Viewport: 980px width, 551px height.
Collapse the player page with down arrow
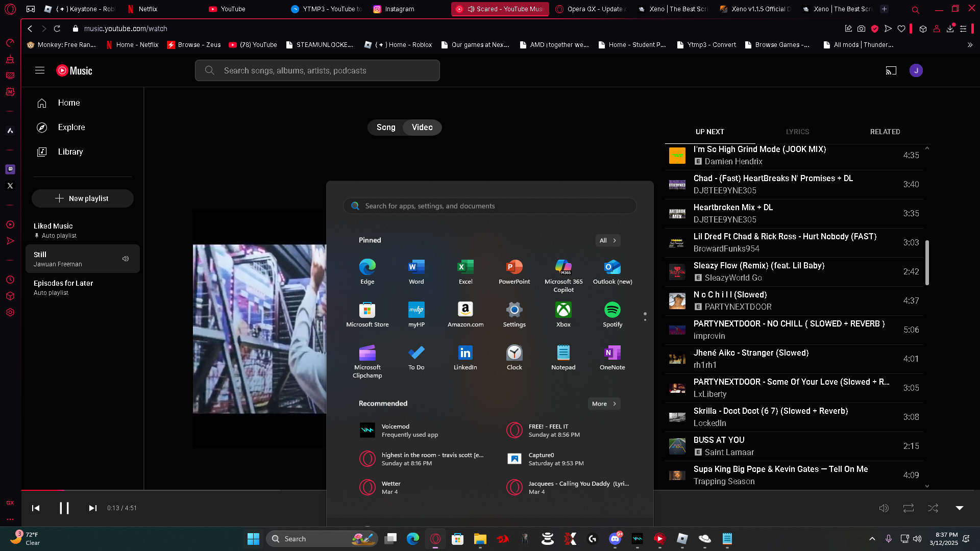pyautogui.click(x=959, y=508)
